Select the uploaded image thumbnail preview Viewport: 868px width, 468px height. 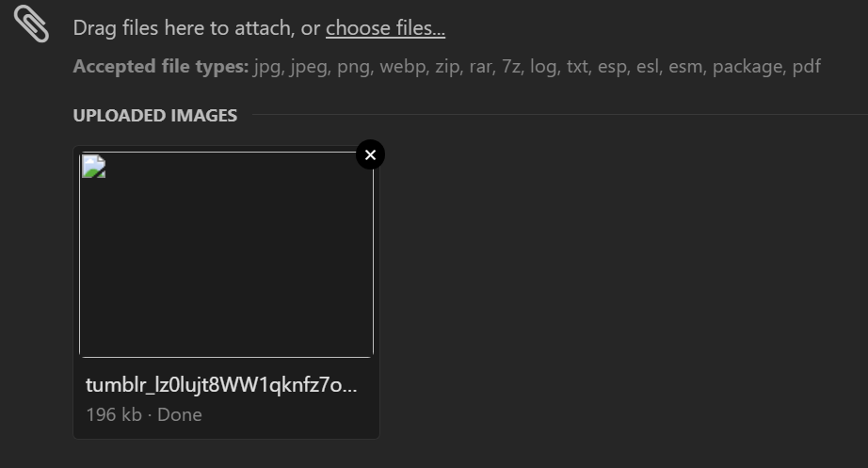[x=226, y=254]
